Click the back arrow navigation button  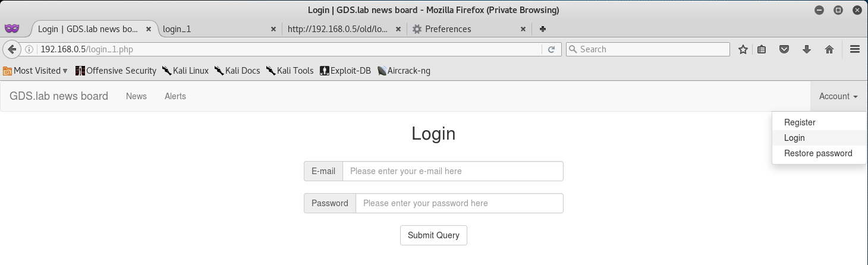(x=11, y=49)
